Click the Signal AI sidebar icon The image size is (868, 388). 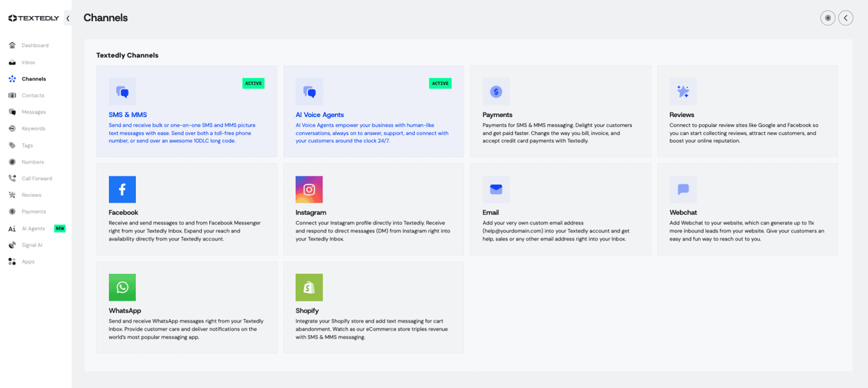[x=12, y=245]
